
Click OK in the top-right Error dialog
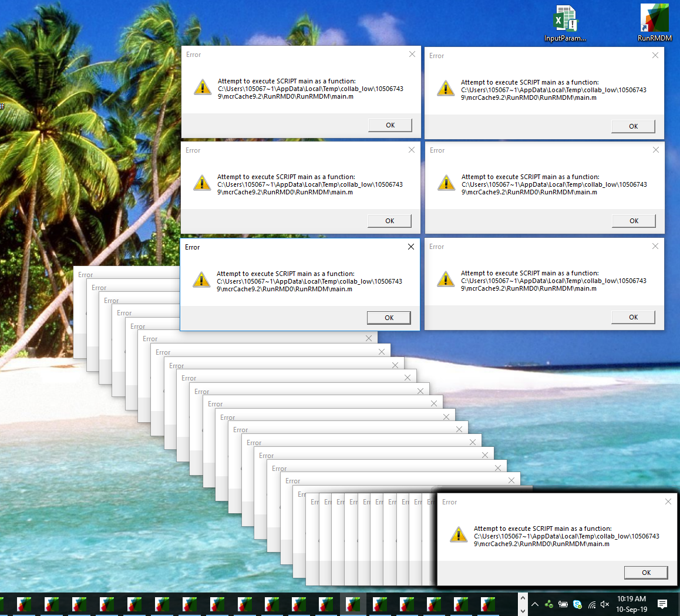point(633,126)
